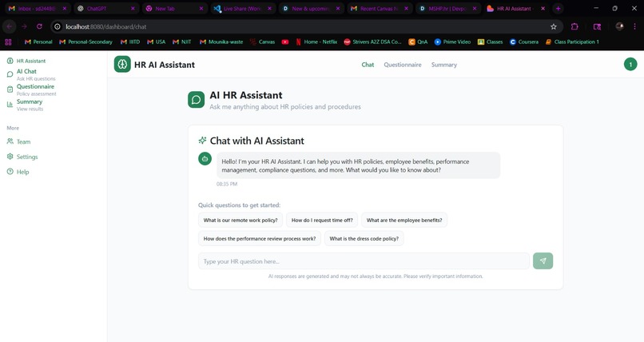Switch to the Questionnaire top navigation tab
The height and width of the screenshot is (342, 644).
[403, 65]
